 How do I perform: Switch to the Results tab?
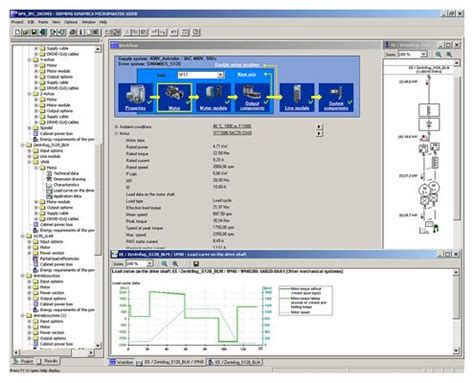pyautogui.click(x=48, y=361)
